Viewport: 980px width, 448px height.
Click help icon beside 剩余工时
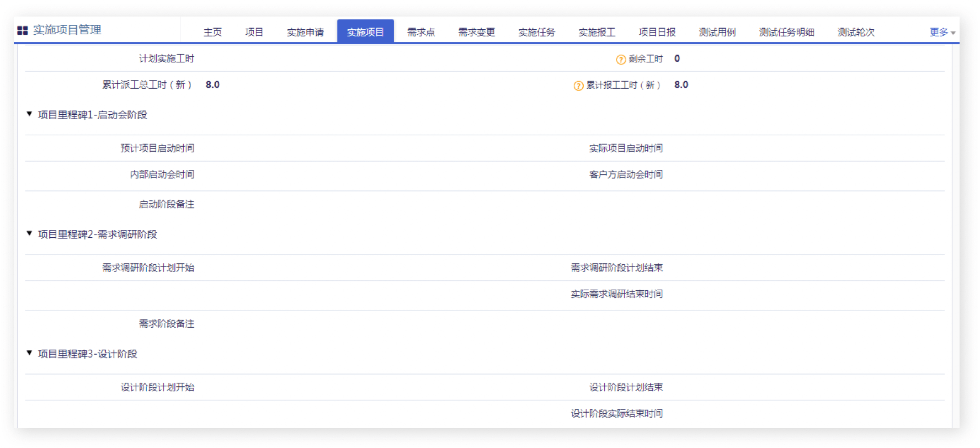pos(621,60)
